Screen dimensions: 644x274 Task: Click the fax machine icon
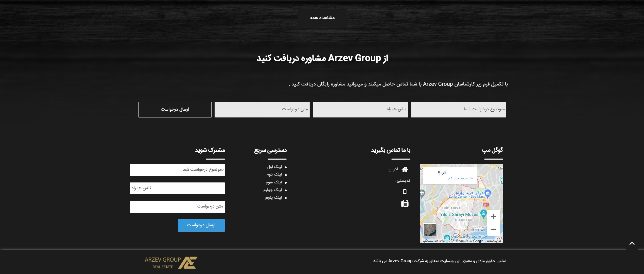coord(405,203)
